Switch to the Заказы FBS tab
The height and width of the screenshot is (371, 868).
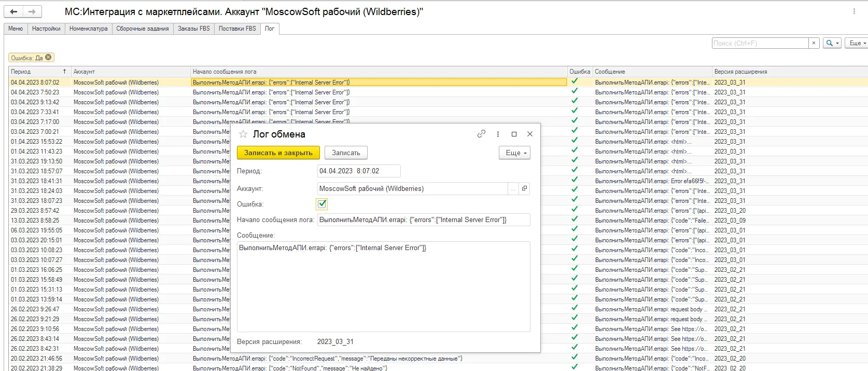coord(194,29)
